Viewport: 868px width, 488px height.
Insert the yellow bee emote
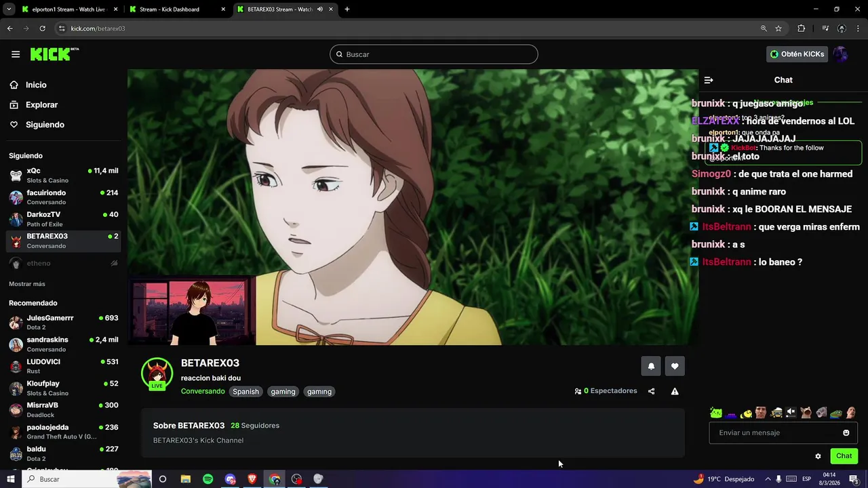coord(747,413)
